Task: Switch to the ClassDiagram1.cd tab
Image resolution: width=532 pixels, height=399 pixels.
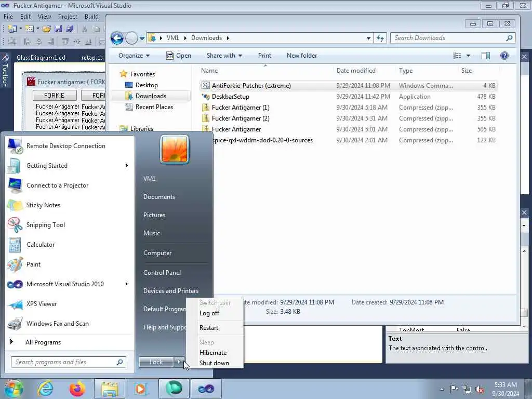Action: 41,58
